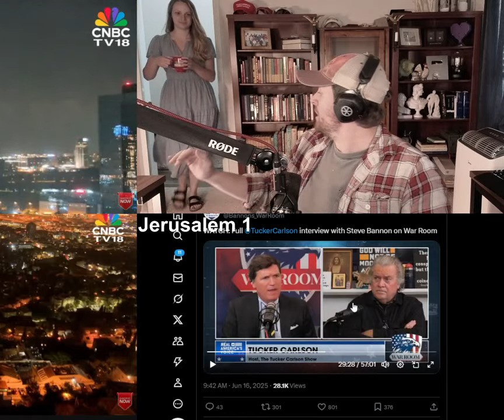Image resolution: width=504 pixels, height=420 pixels.
Task: Open the Grok icon in X sidebar
Action: [x=178, y=299]
